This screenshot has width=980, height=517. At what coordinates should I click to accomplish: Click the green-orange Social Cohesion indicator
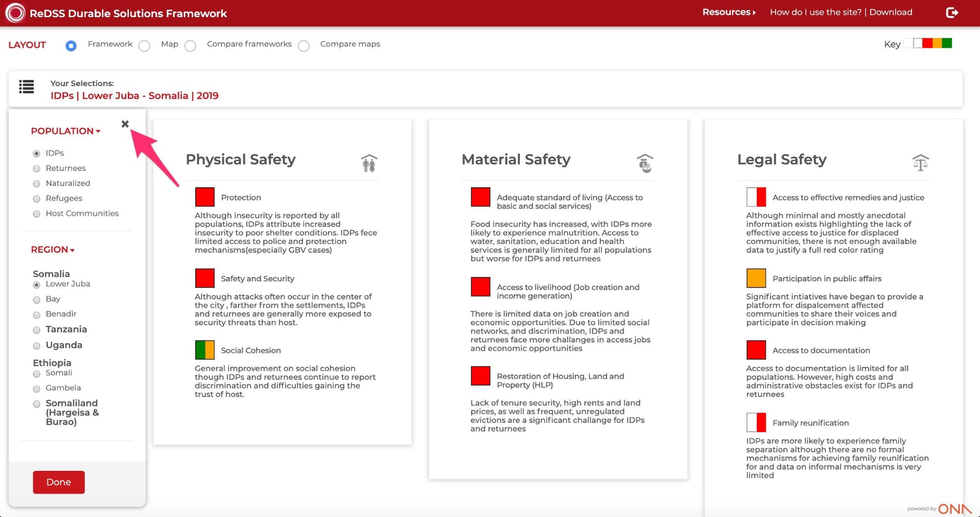205,350
